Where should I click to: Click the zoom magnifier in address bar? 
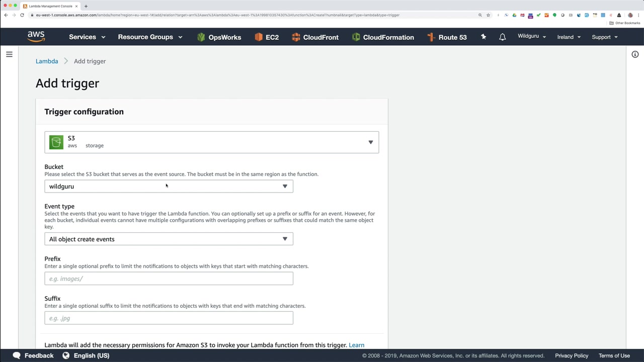pos(480,15)
